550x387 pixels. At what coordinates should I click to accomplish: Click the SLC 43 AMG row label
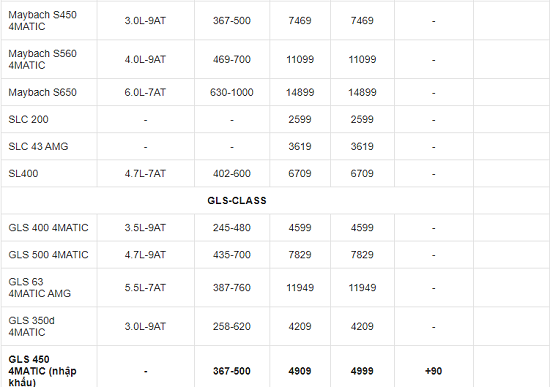pos(38,146)
